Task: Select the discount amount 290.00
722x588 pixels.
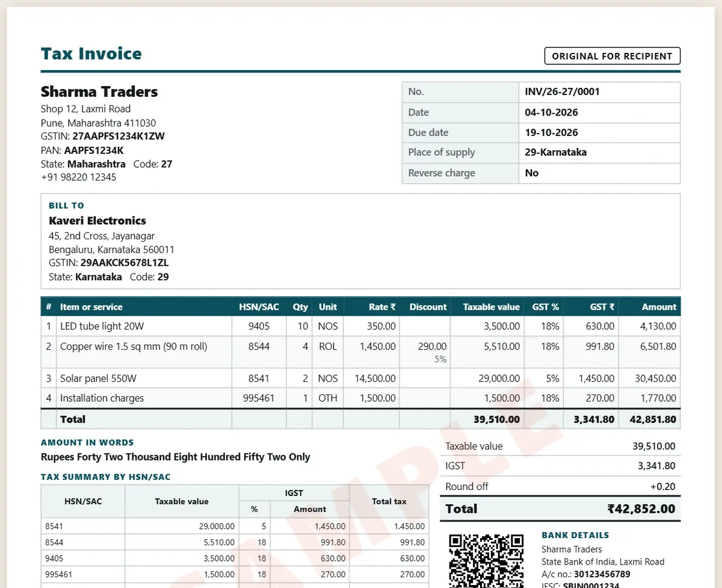Action: click(x=432, y=346)
